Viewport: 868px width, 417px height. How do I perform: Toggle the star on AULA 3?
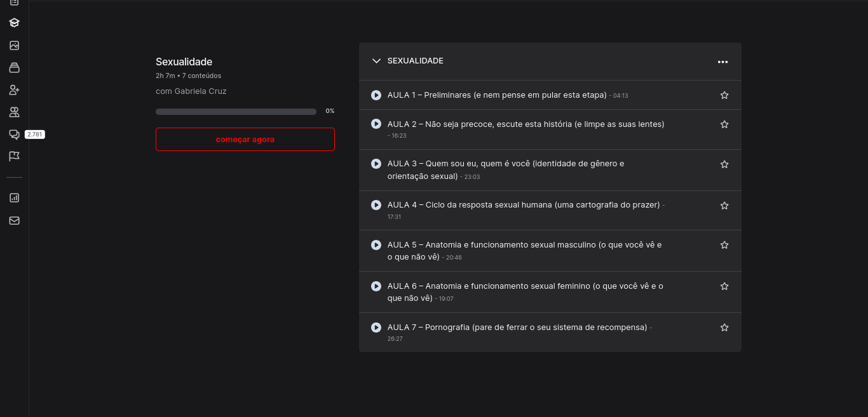coord(724,164)
